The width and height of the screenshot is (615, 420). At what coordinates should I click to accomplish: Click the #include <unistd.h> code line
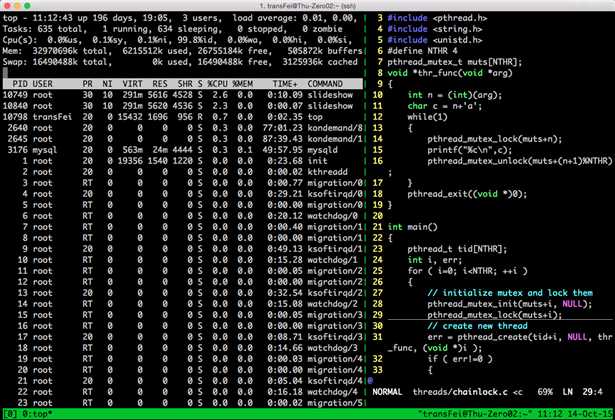click(x=435, y=40)
